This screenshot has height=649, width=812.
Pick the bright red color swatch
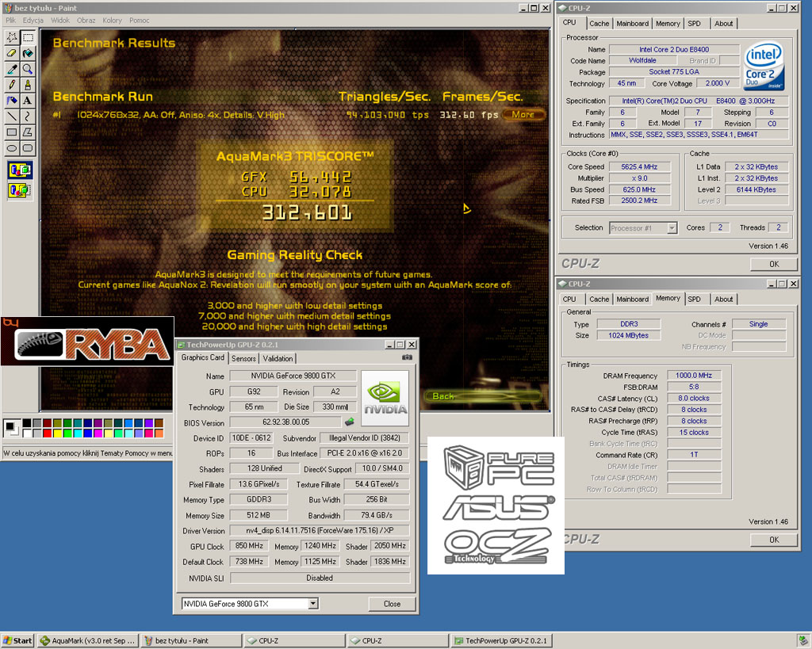pyautogui.click(x=47, y=433)
